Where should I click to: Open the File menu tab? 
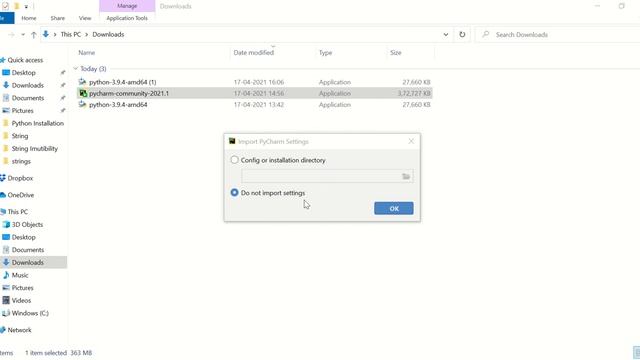[x=6, y=18]
